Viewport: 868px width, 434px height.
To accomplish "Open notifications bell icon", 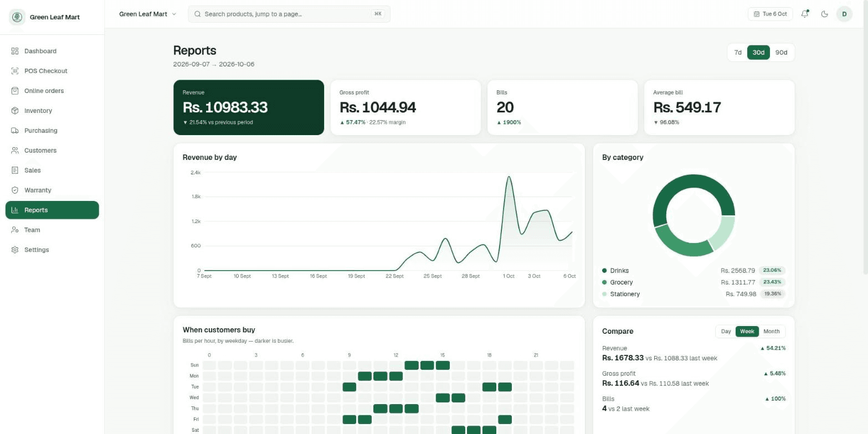I will 805,14.
